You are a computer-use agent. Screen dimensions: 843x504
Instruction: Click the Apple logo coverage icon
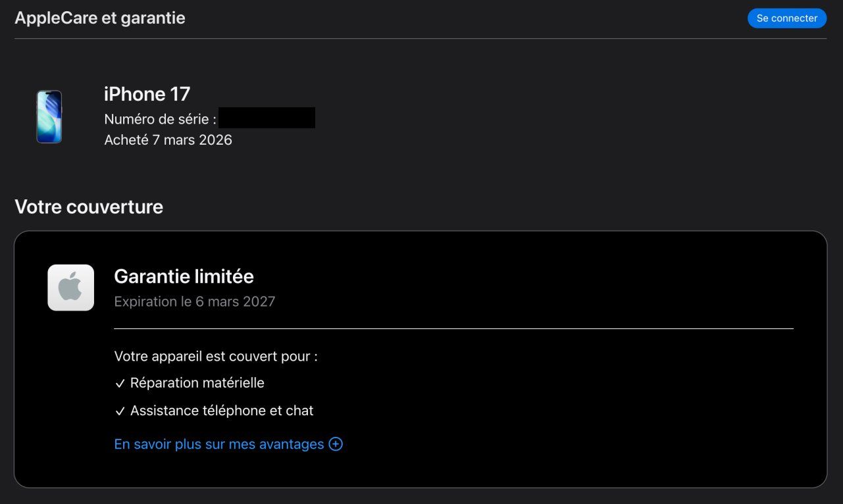click(71, 288)
